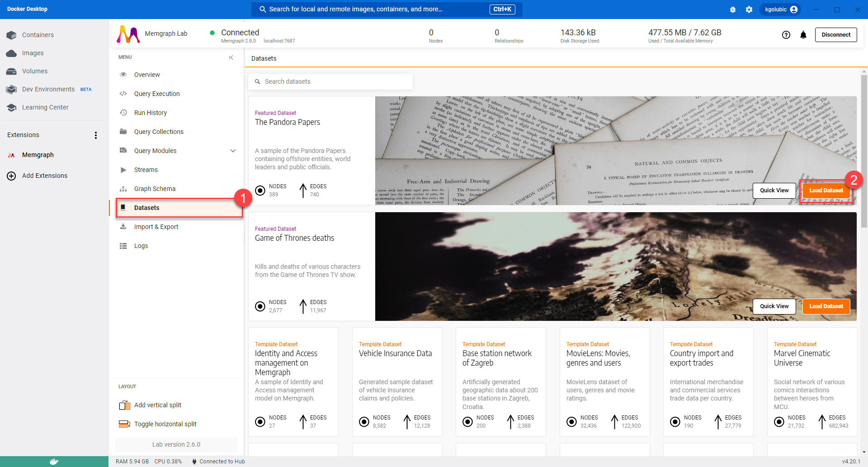868x467 pixels.
Task: Open the Streams panel
Action: tap(146, 170)
